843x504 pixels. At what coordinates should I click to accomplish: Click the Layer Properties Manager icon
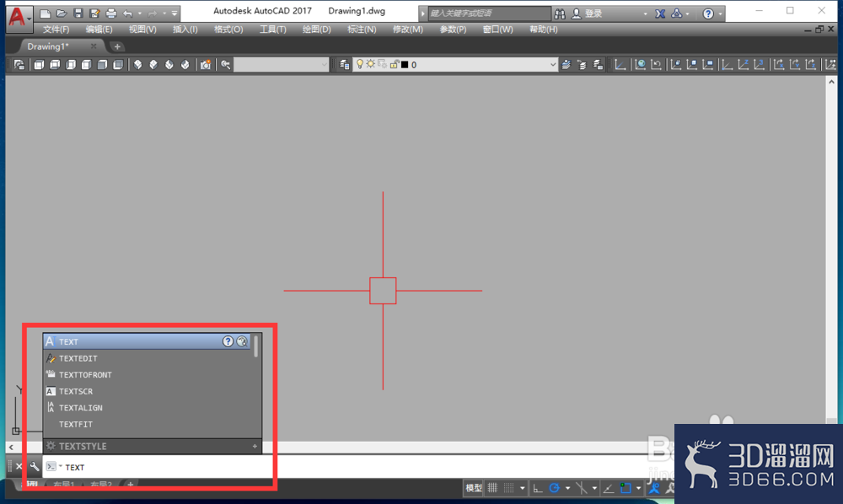(344, 65)
